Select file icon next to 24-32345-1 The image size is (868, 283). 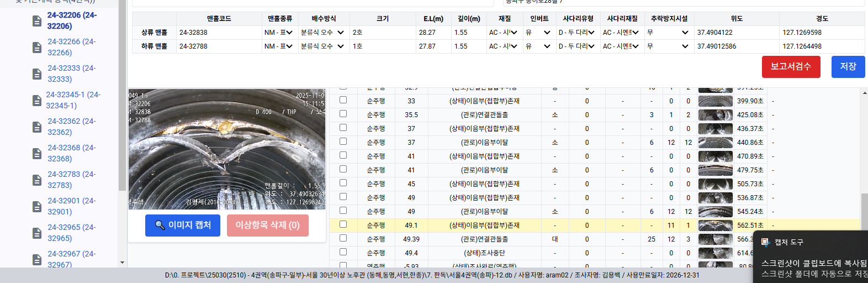(x=37, y=101)
